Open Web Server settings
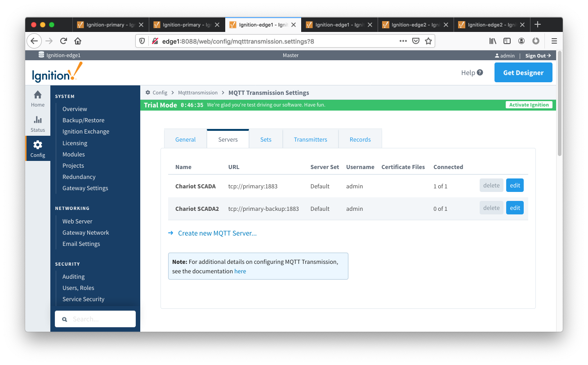588x365 pixels. pos(77,221)
